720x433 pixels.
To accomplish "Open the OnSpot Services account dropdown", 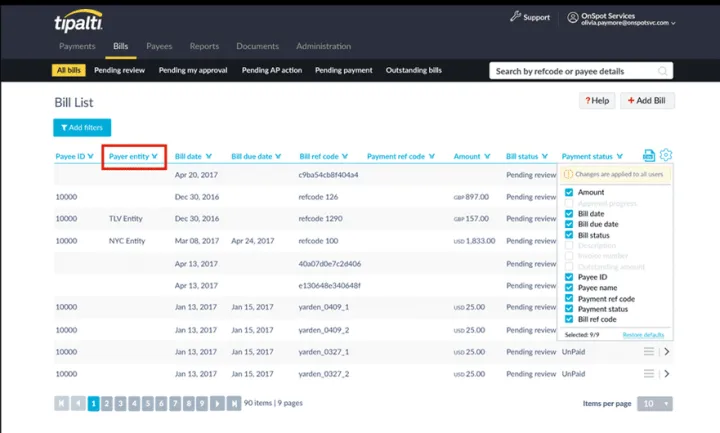I will point(620,19).
